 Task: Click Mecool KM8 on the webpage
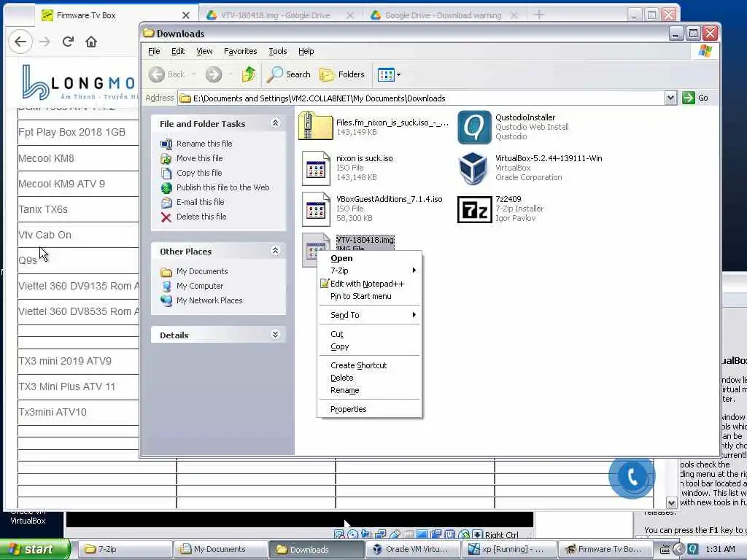click(46, 158)
